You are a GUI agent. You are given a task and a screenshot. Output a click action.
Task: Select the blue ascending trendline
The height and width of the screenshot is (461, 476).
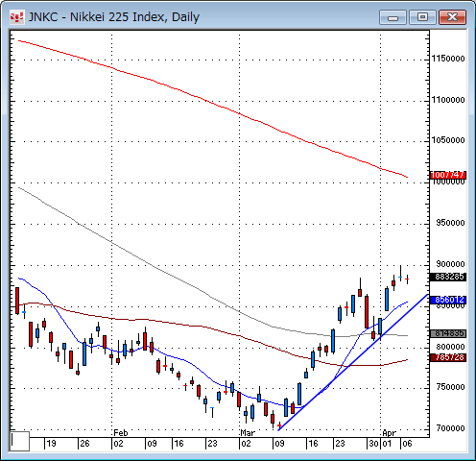tap(352, 363)
